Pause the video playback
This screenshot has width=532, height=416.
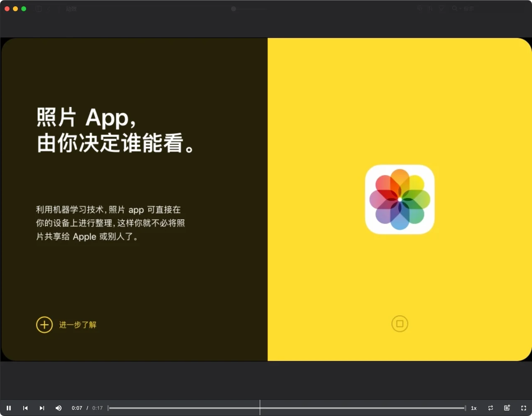(9, 408)
